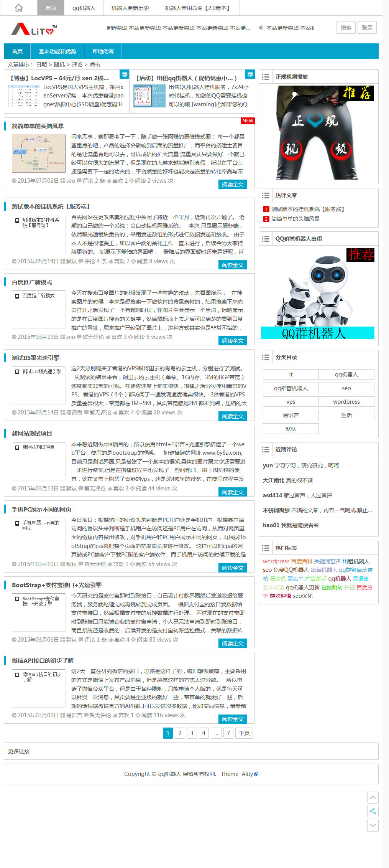Select 帮助问答 in blue nav
This screenshot has height=868, width=389.
tap(103, 51)
